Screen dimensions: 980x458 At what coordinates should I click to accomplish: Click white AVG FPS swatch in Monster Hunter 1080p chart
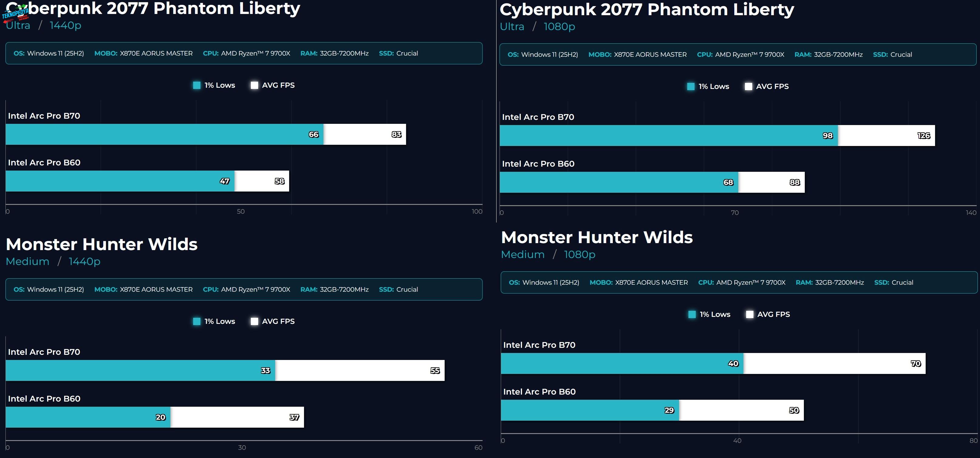750,314
